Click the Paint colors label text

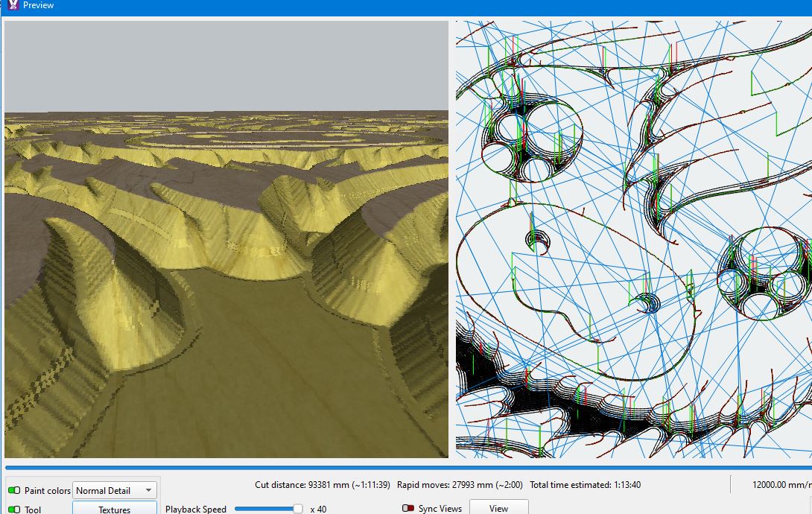coord(47,490)
